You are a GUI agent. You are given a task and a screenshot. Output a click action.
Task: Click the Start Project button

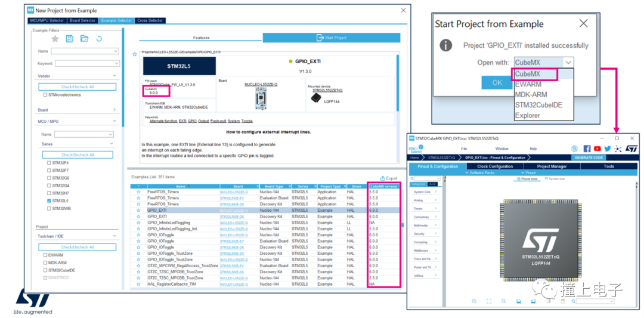332,38
